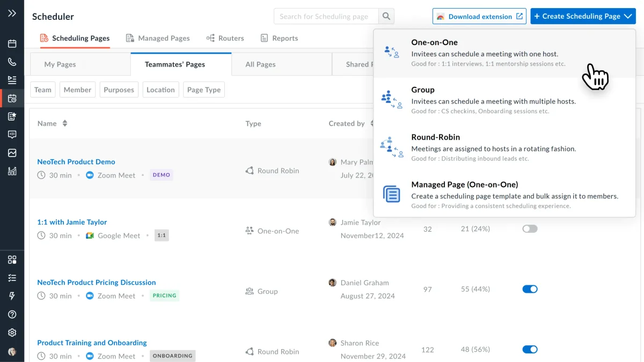The height and width of the screenshot is (362, 644).
Task: Click the lightning bolt sidebar icon
Action: pos(12,296)
